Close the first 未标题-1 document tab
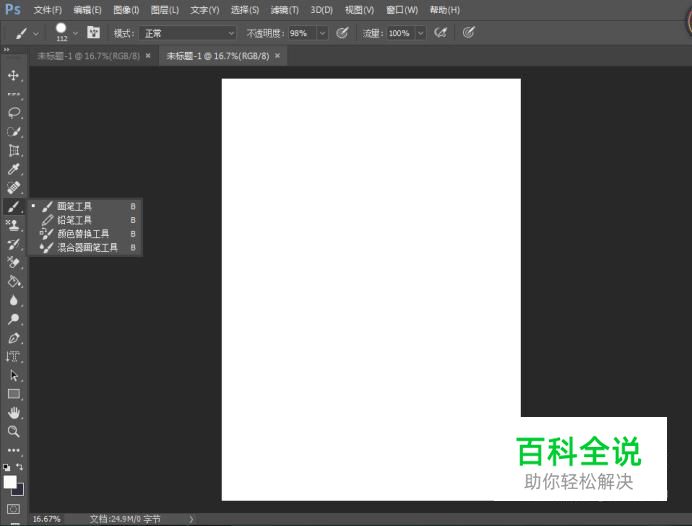Viewport: 692px width, 526px height. click(148, 56)
